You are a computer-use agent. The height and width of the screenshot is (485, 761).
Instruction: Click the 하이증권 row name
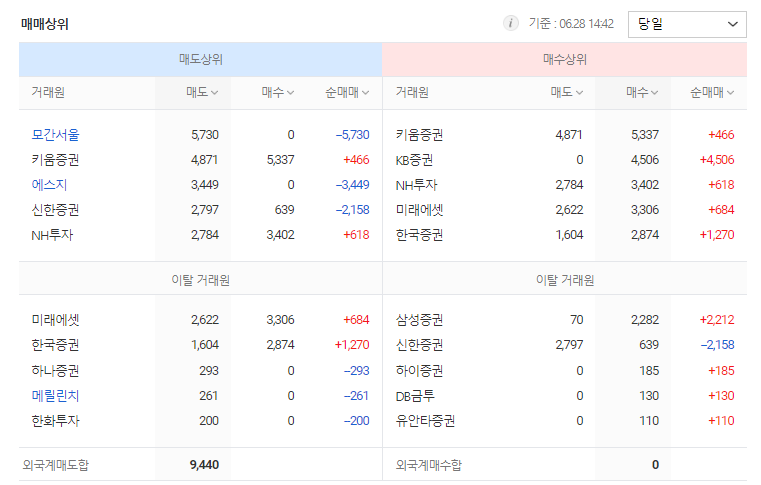point(419,370)
